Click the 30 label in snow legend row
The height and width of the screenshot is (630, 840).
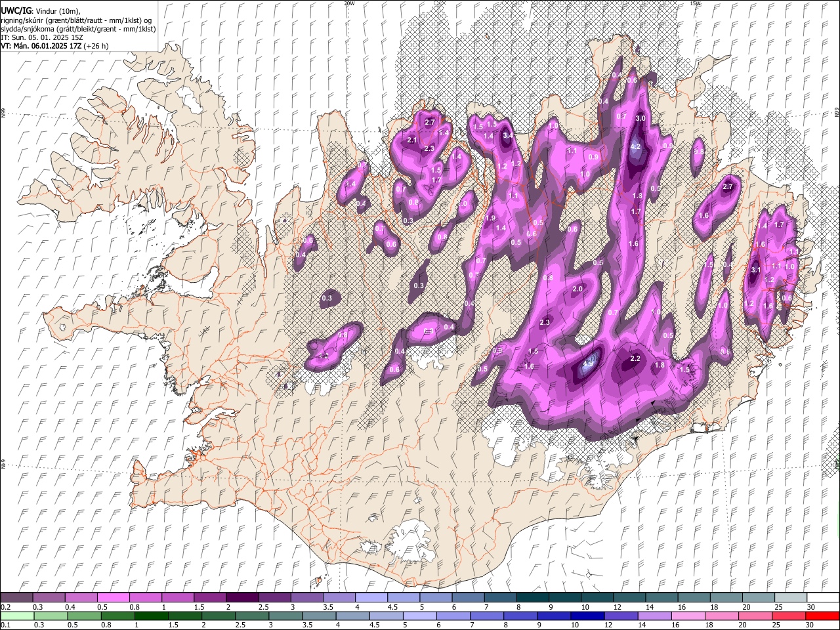(x=811, y=607)
